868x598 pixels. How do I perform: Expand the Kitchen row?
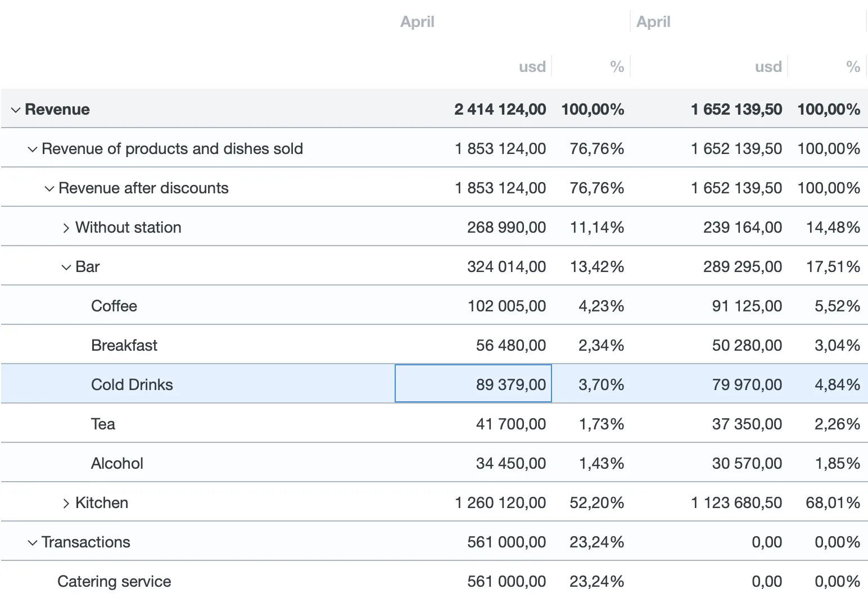point(66,503)
